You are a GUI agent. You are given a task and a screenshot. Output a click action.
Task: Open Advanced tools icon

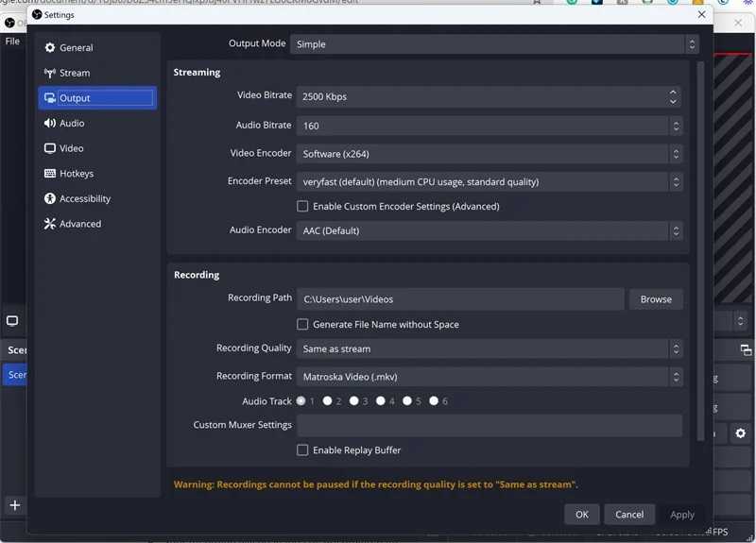click(x=50, y=224)
